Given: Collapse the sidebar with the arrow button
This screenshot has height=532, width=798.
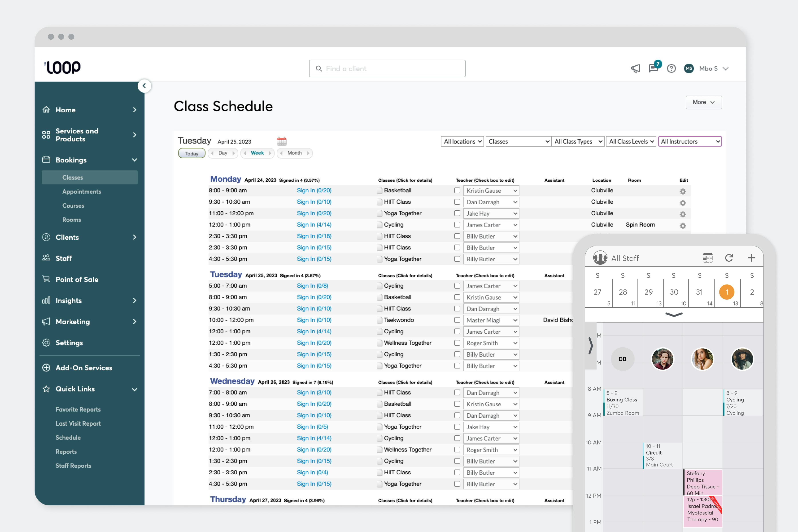Looking at the screenshot, I should [144, 86].
